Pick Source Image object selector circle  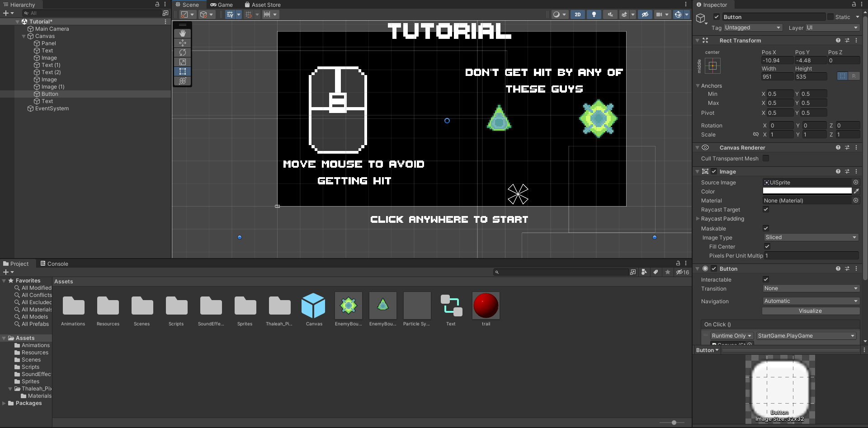856,182
